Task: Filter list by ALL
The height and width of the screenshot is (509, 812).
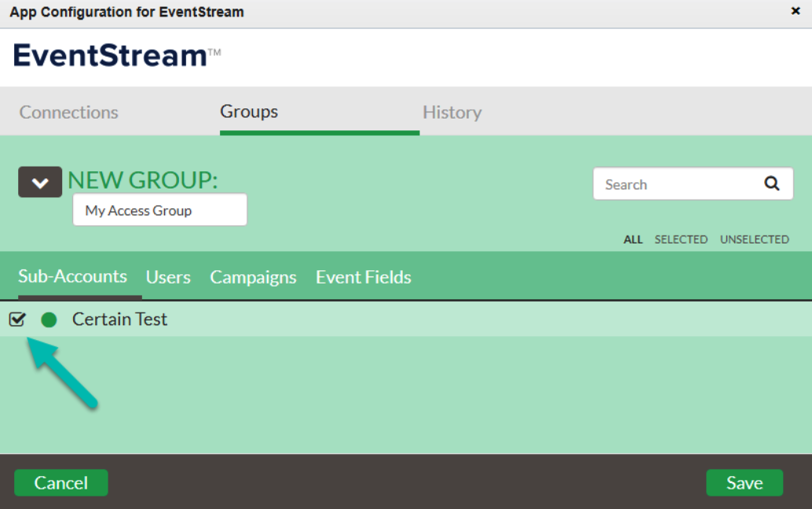Action: [633, 240]
